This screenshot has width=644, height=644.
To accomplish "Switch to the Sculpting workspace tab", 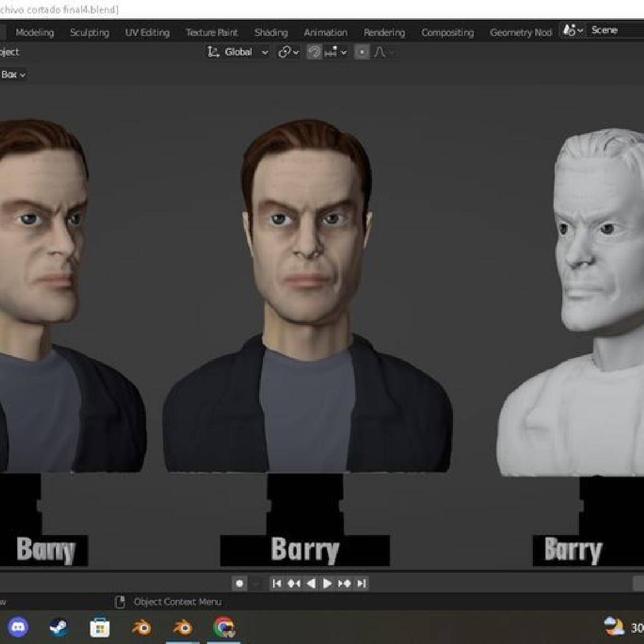I will tap(90, 33).
